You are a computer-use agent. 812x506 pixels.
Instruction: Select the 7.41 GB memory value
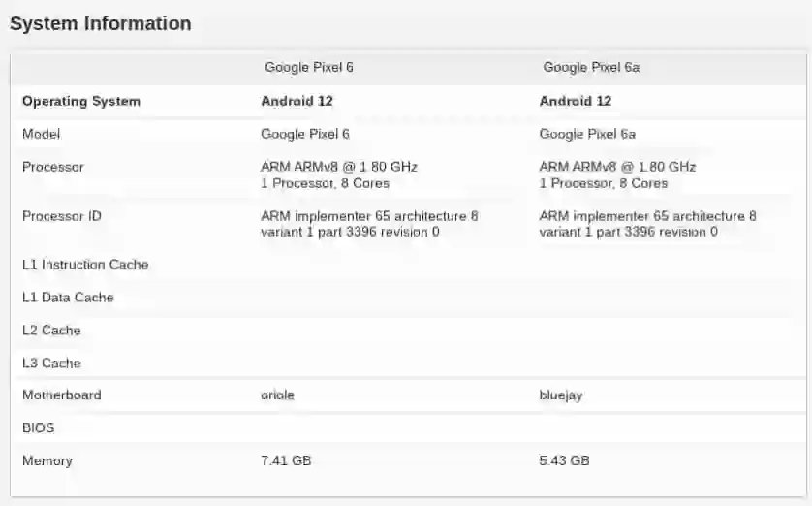click(286, 461)
